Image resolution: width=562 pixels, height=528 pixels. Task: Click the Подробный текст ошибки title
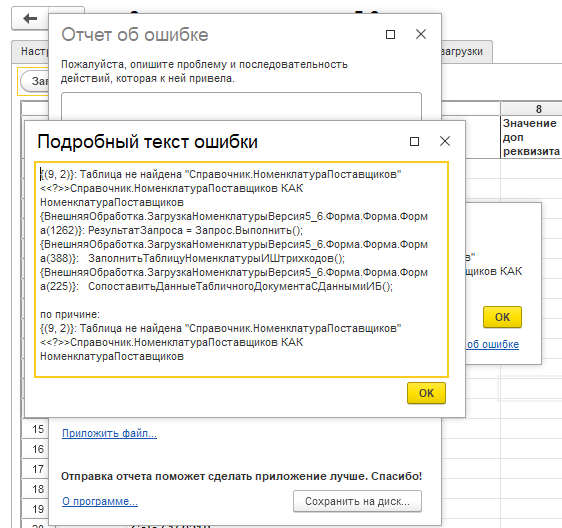pos(147,141)
